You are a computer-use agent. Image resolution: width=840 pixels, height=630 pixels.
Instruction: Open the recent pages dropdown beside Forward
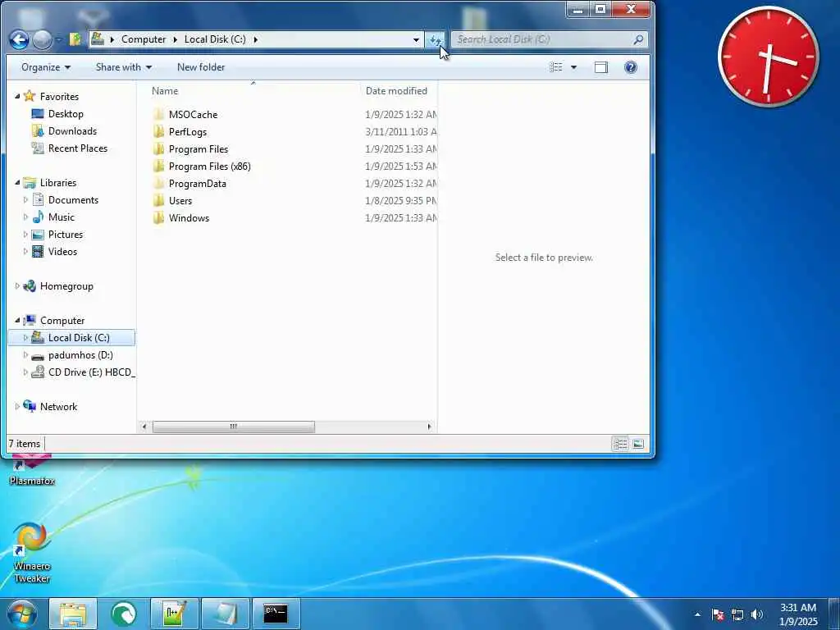click(59, 39)
